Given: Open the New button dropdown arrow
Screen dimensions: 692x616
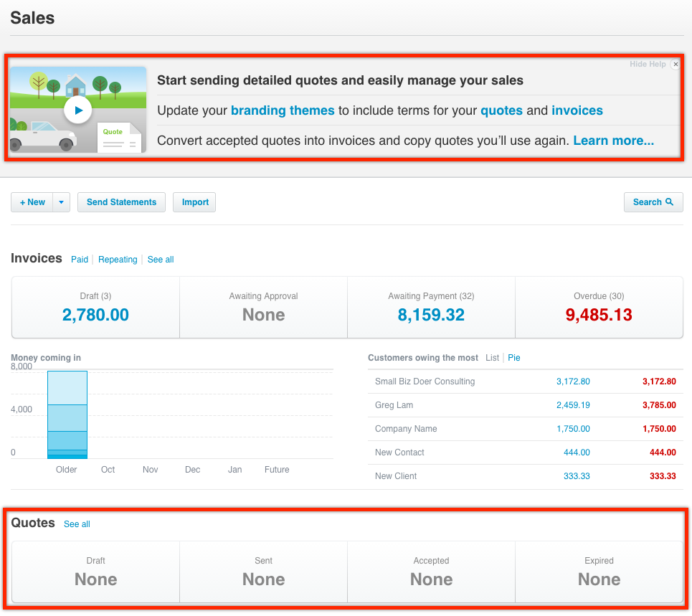Looking at the screenshot, I should pos(61,202).
